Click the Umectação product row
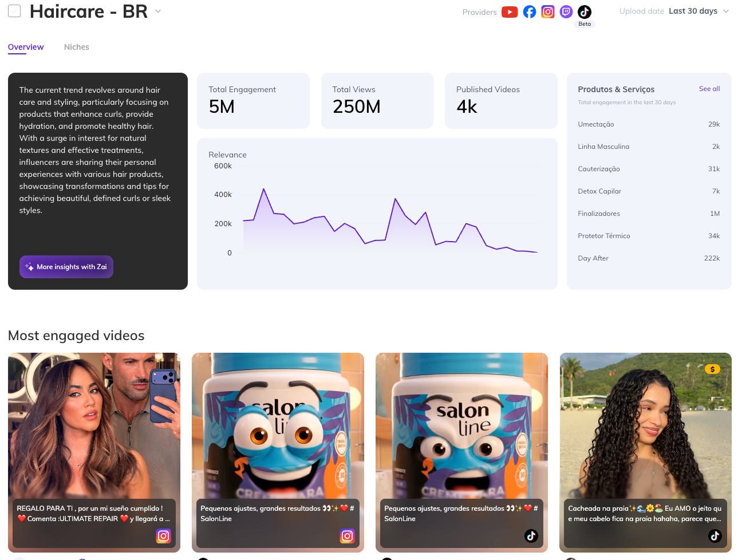The image size is (738, 560). click(x=648, y=124)
